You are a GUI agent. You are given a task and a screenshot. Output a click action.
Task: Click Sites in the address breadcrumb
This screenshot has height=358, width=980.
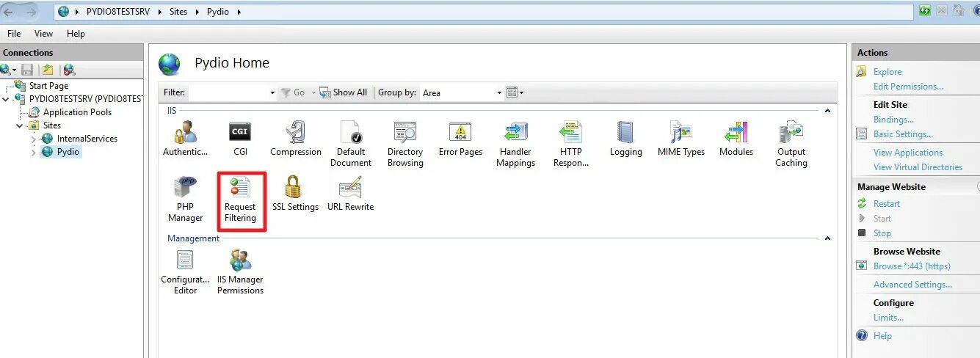click(178, 12)
